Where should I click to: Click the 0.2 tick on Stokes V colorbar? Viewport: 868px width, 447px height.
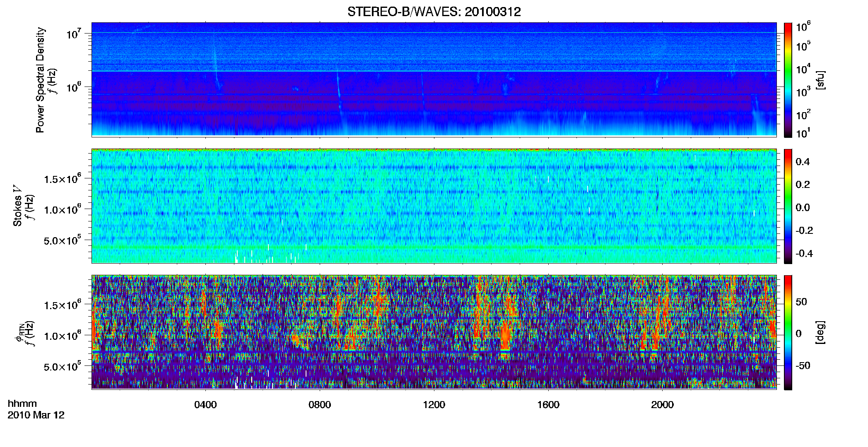[803, 185]
